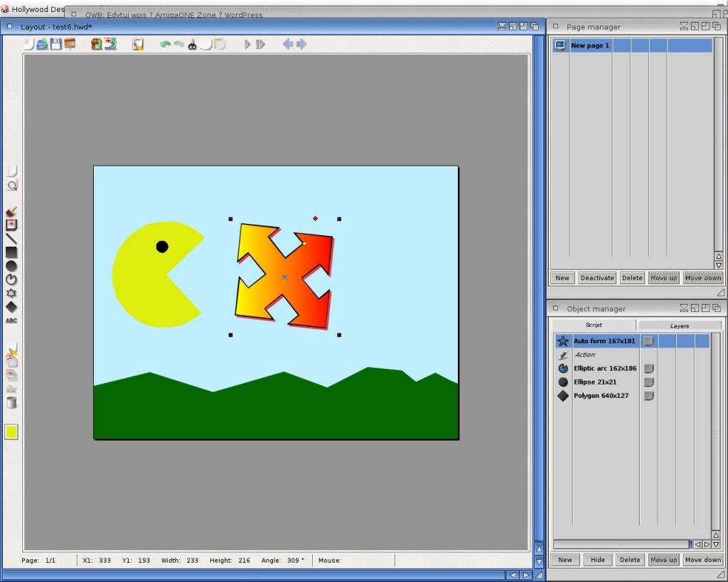Select the Ellipse circle tool
Viewport: 728px width, 582px height.
11,266
